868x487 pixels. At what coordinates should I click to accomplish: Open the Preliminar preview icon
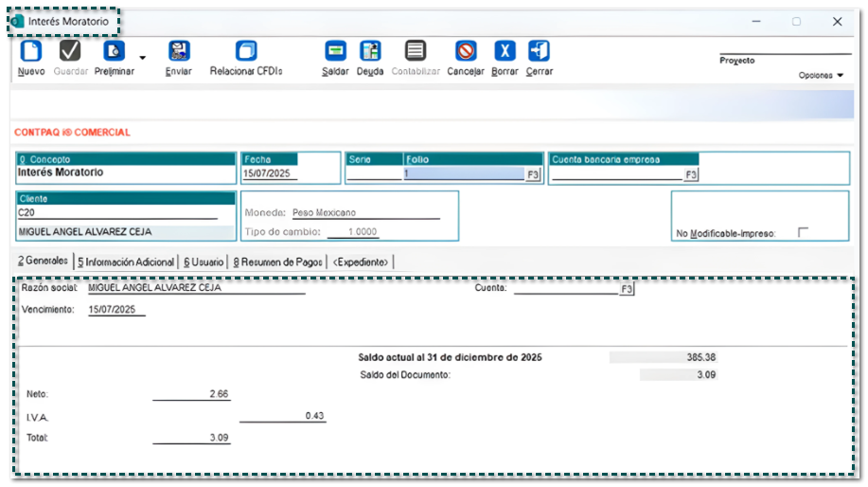click(114, 51)
